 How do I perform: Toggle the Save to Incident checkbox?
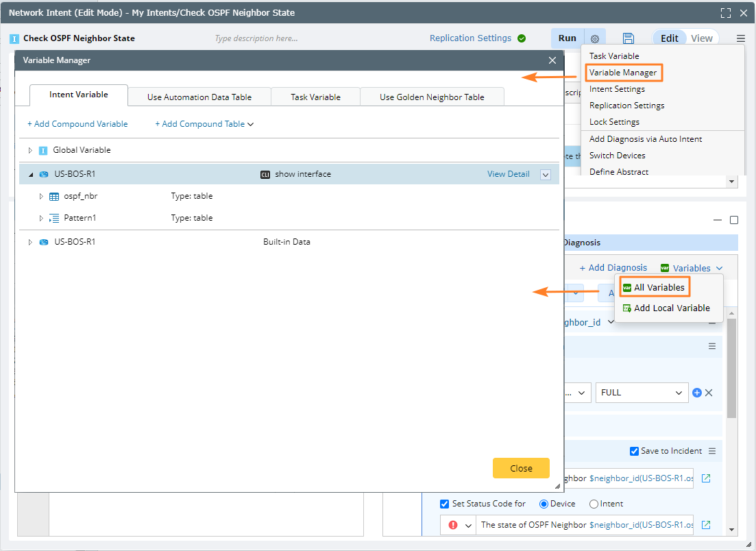(634, 451)
